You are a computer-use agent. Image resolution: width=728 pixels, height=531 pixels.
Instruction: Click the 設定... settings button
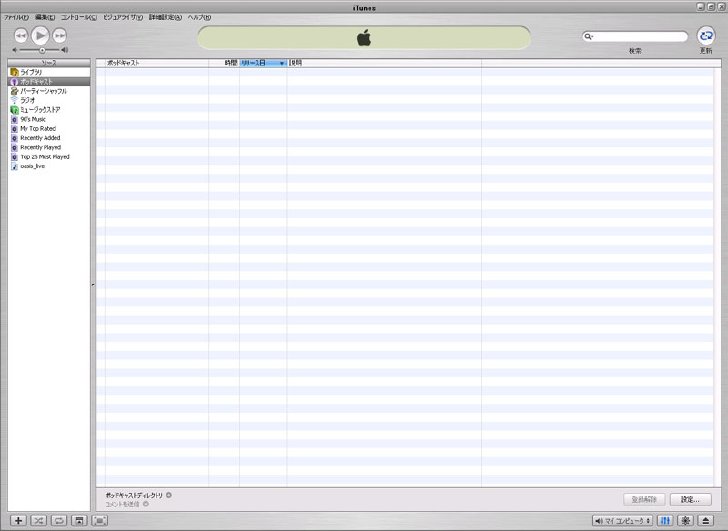click(690, 499)
